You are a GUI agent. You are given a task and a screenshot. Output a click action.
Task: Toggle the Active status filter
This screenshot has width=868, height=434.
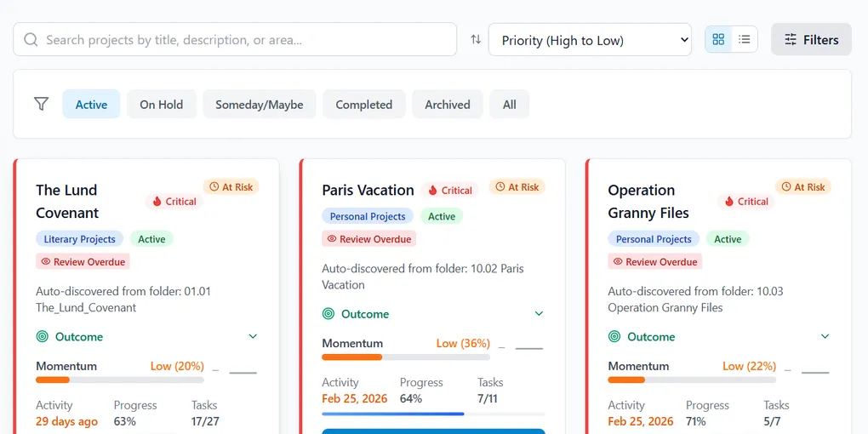point(91,104)
